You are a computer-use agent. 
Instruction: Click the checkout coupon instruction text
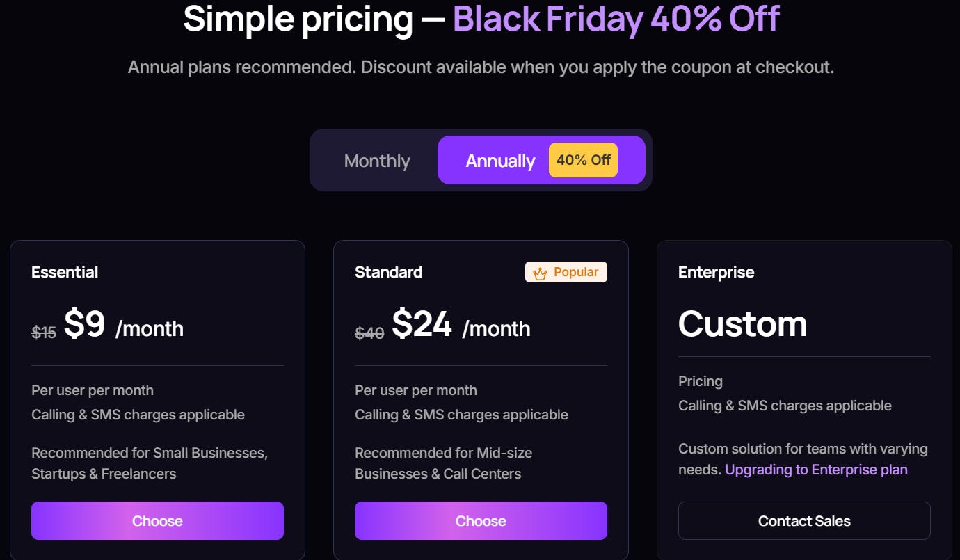(480, 67)
